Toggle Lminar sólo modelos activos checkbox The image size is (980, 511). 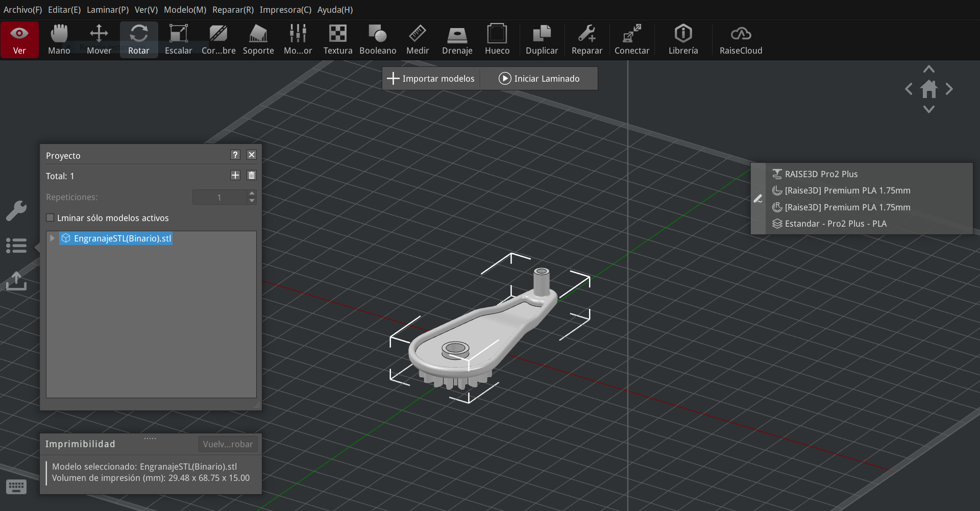point(50,217)
